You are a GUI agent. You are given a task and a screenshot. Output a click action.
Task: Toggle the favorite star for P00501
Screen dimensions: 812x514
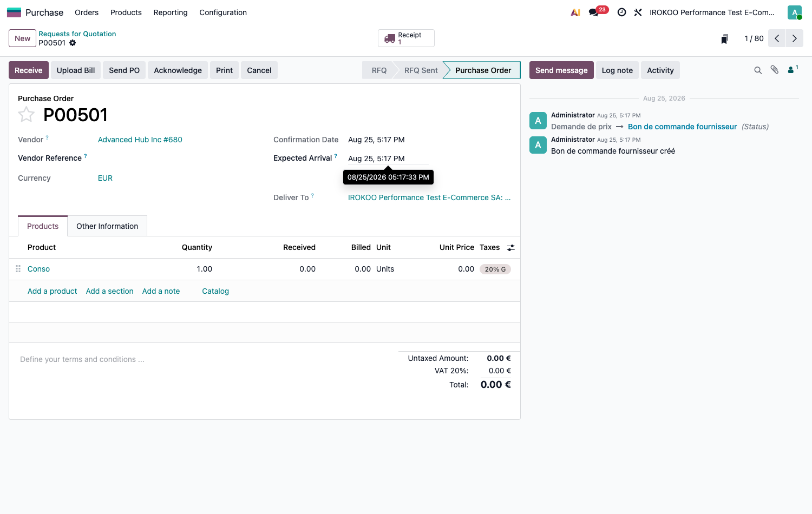pos(26,115)
